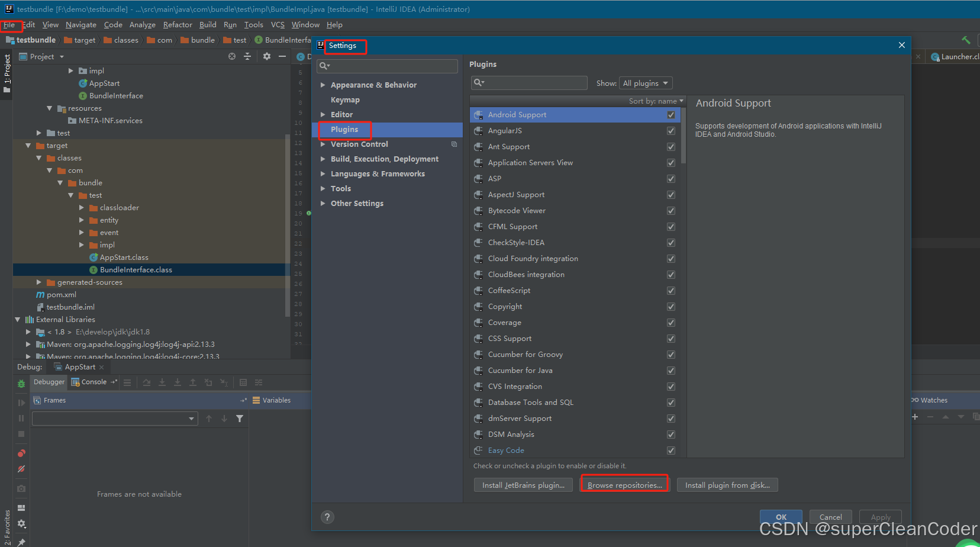Hide the Project panel with minus icon
The height and width of the screenshot is (547, 980).
(282, 56)
